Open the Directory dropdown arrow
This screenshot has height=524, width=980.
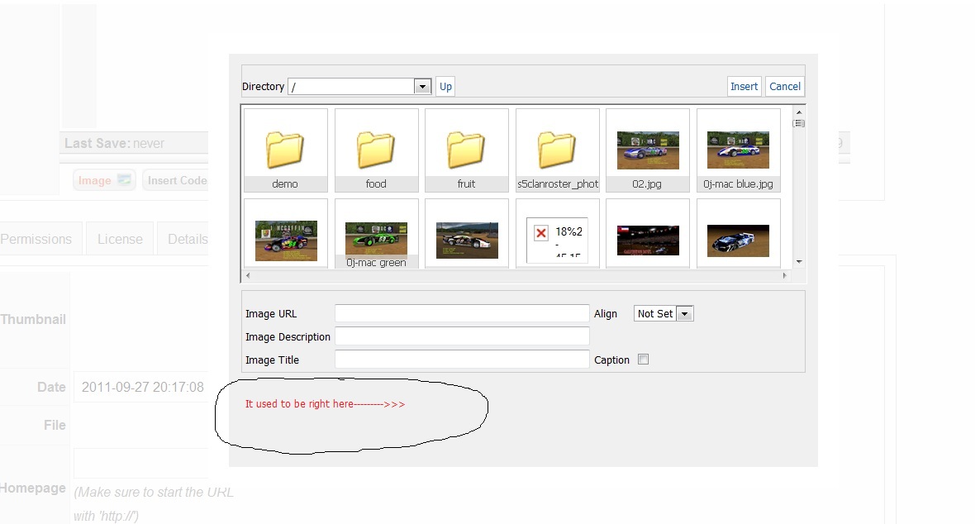422,86
